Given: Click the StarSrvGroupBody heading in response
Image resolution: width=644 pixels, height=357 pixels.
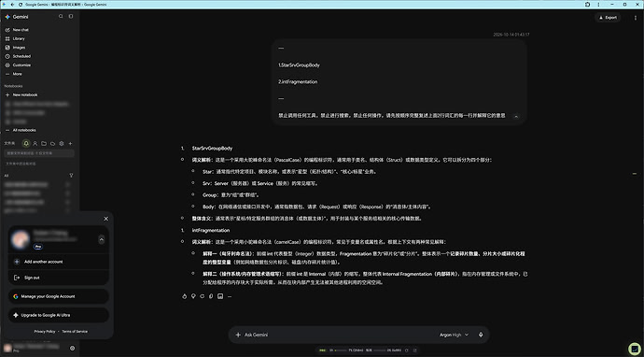Looking at the screenshot, I should coord(213,148).
